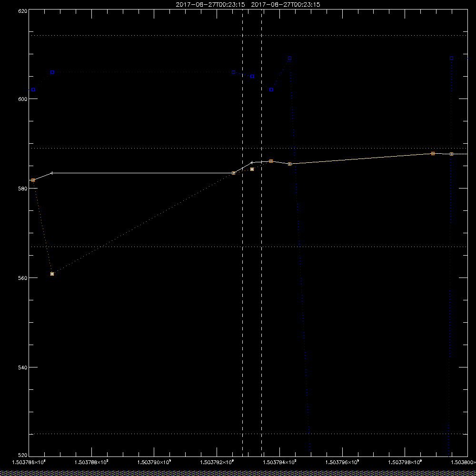The height and width of the screenshot is (476, 476).
Task: Select orange square just after right dashed line
Action: pyautogui.click(x=271, y=161)
